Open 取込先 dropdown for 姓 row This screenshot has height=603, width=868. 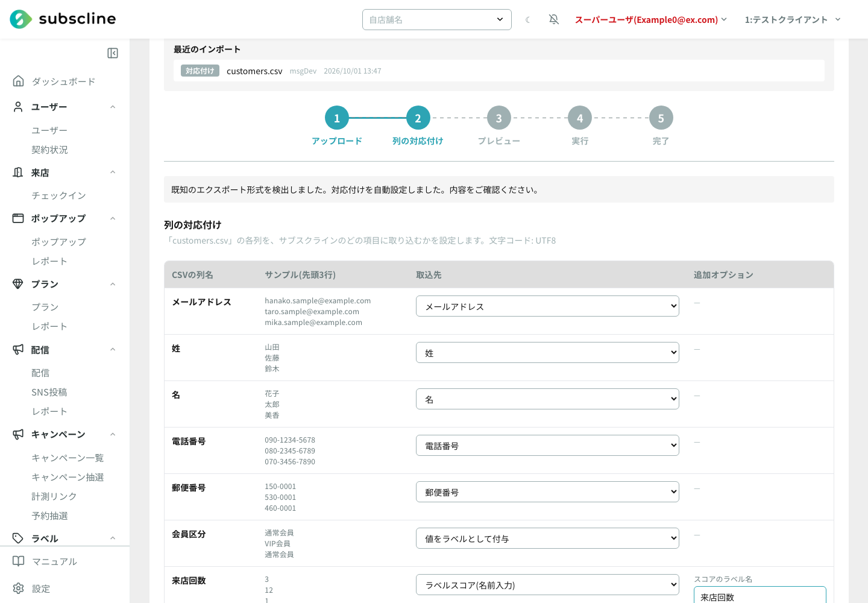pyautogui.click(x=547, y=353)
